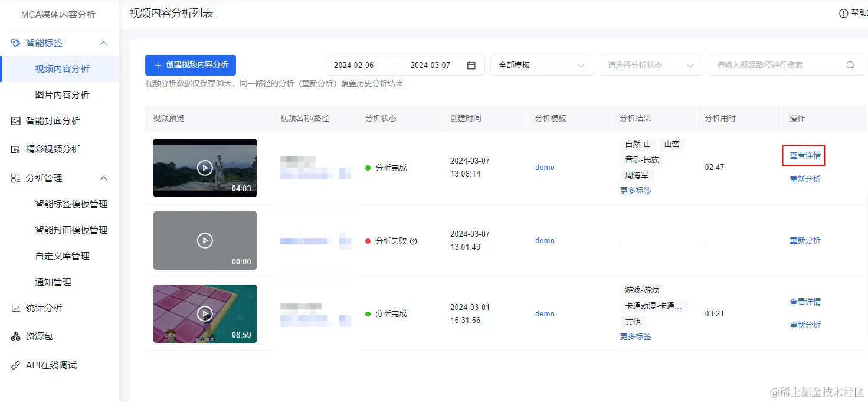868x402 pixels.
Task: Click 重新分析 for the failed analysis row
Action: point(805,241)
